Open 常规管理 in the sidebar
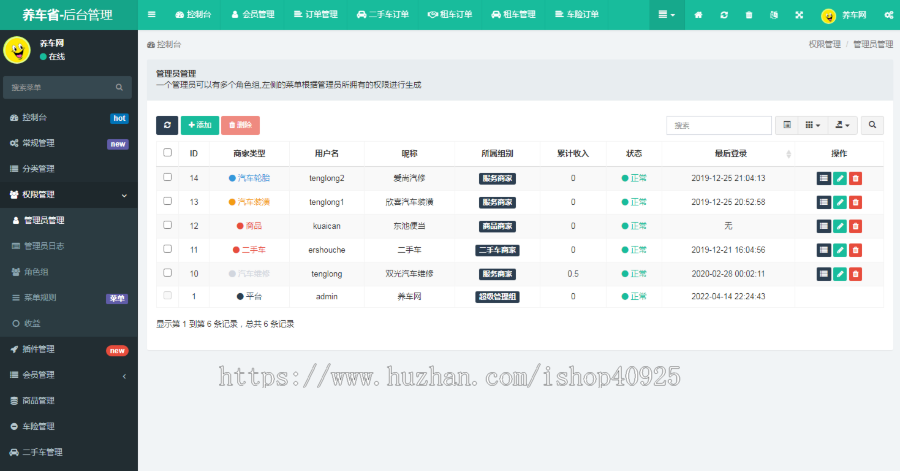900x471 pixels. coord(69,143)
